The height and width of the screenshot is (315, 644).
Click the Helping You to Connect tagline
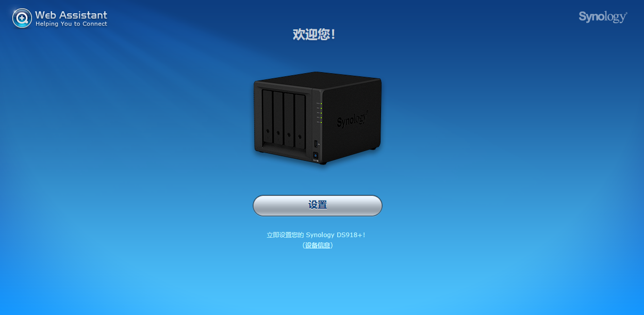coord(71,24)
